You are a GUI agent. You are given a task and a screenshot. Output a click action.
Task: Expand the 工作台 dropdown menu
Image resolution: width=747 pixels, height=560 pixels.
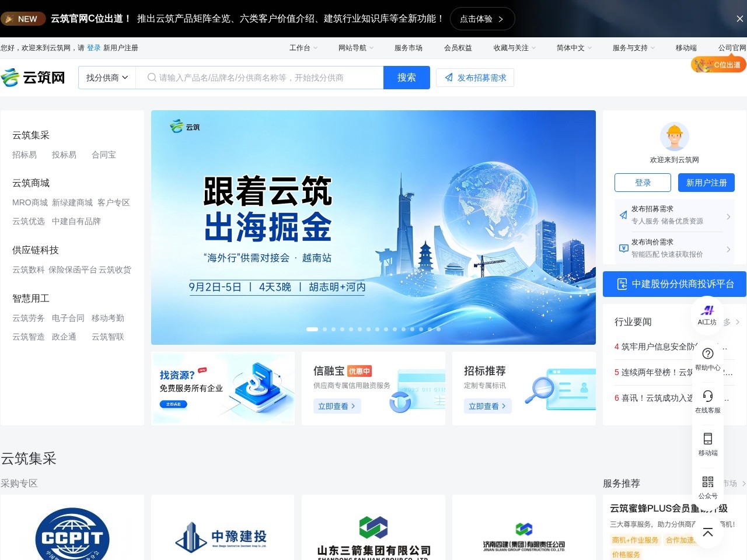[x=303, y=48]
